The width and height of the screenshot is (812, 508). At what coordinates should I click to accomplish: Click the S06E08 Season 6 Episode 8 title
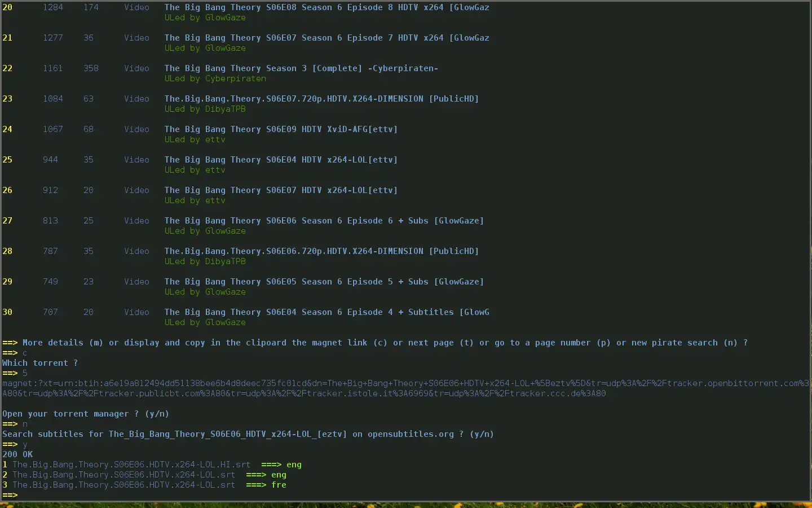pos(327,7)
